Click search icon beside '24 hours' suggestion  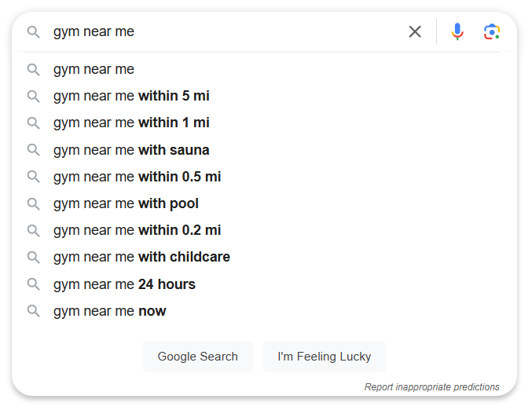[34, 284]
